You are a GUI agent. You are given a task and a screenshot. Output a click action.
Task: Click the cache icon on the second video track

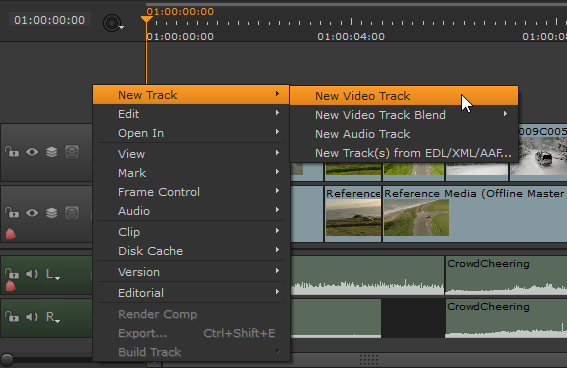(72, 213)
